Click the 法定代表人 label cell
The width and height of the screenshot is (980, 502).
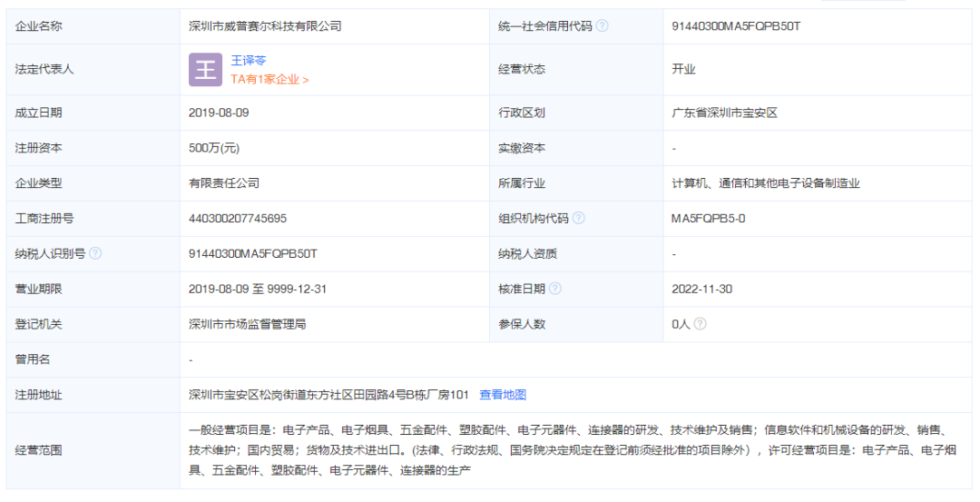(x=93, y=69)
